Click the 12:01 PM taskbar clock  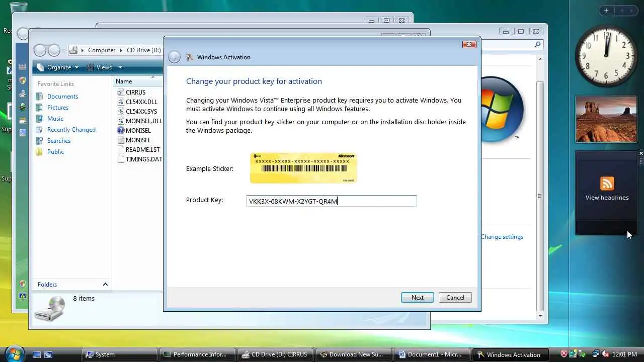click(x=625, y=354)
